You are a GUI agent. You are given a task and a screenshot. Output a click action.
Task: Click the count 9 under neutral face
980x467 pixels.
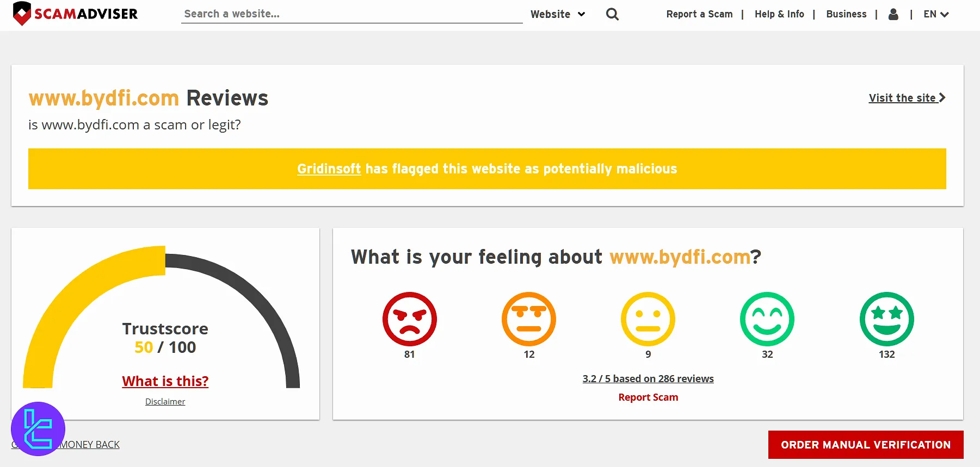648,354
